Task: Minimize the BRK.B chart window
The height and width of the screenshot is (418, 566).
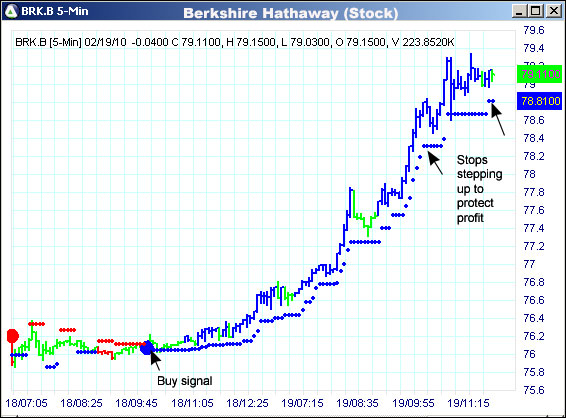Action: (x=519, y=11)
